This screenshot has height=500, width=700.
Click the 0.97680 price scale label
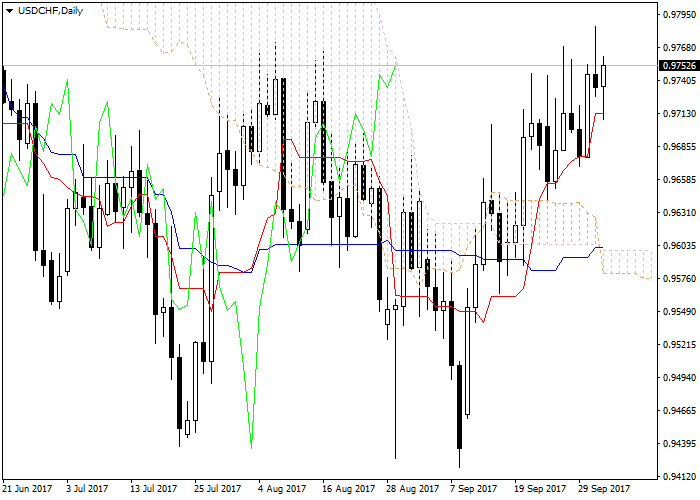pos(679,48)
